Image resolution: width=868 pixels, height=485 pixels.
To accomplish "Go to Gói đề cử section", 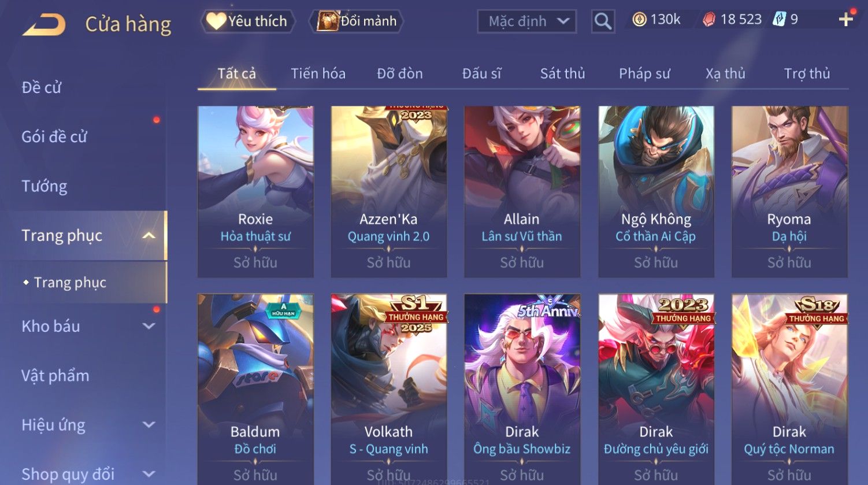I will (x=54, y=137).
